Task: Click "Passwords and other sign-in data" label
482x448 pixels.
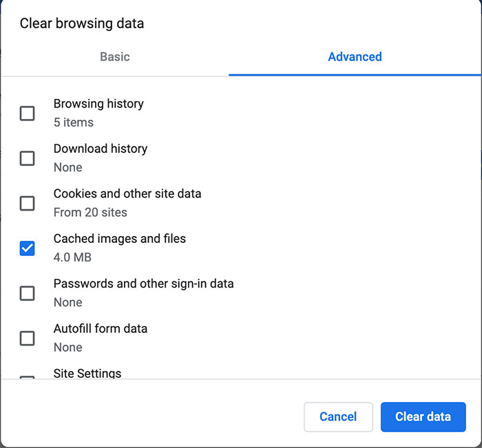Action: point(143,284)
